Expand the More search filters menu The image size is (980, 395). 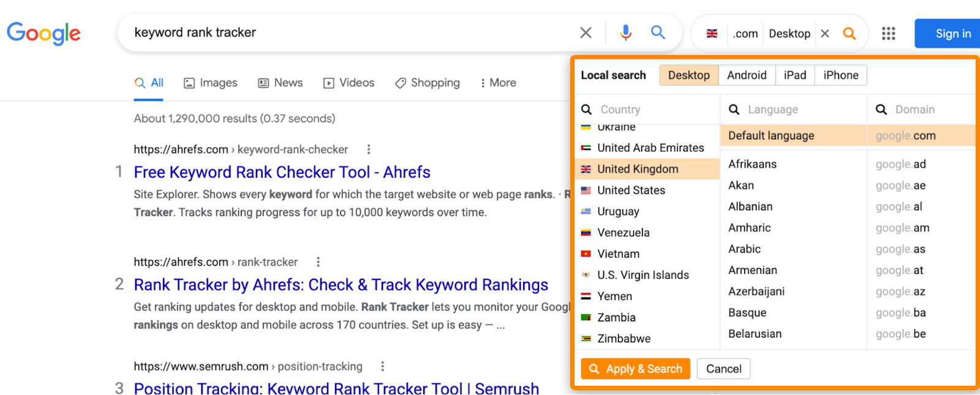[499, 83]
